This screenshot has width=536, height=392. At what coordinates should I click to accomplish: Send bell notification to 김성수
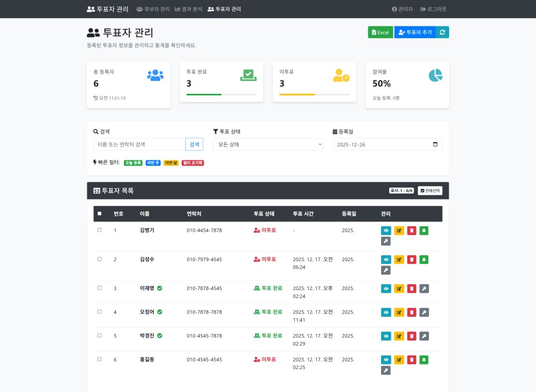pyautogui.click(x=424, y=260)
